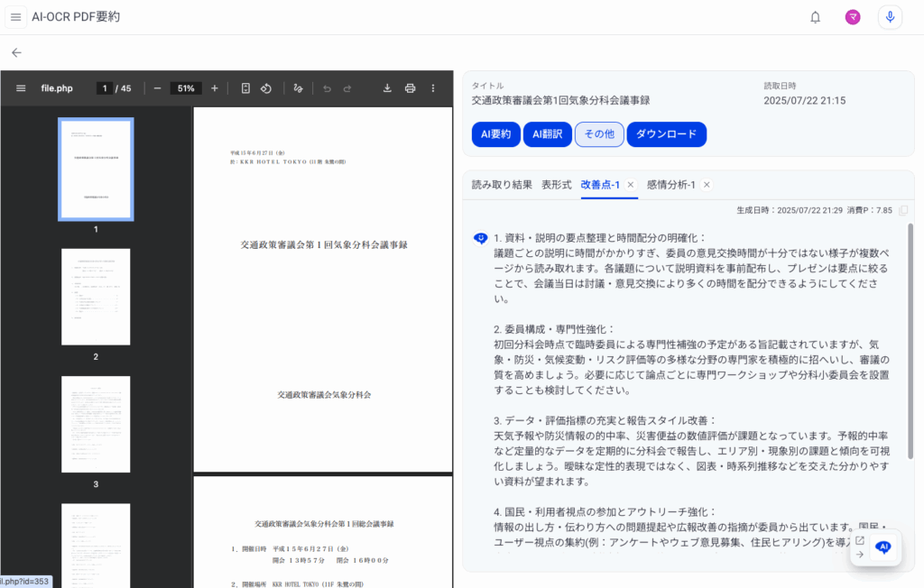The image size is (924, 588).
Task: Click heading 1. 資料・説明の要点整理と時間配分の明確化
Action: [x=600, y=238]
